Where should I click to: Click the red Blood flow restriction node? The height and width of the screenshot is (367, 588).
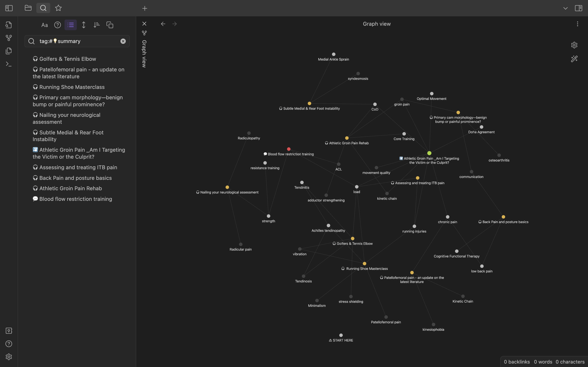[x=289, y=149]
